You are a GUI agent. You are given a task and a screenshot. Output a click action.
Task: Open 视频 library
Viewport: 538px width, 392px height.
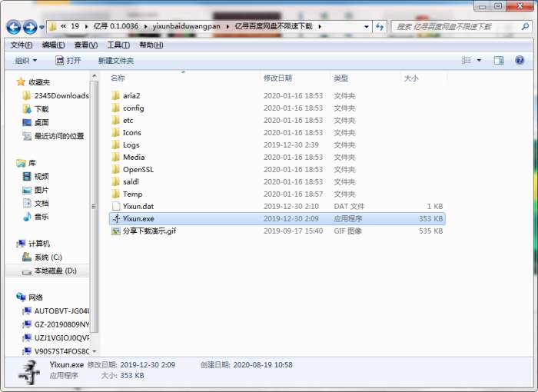pos(35,177)
